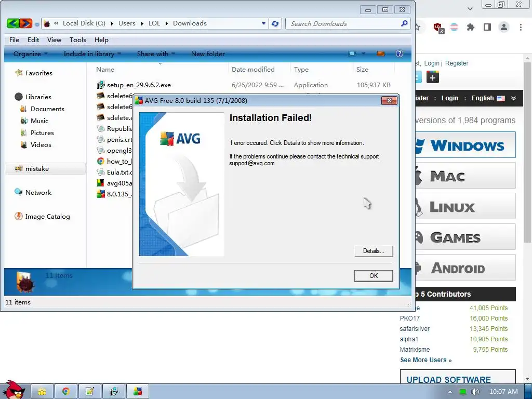Open the AVG installer taskbar icon
This screenshot has width=532, height=399.
(x=138, y=392)
